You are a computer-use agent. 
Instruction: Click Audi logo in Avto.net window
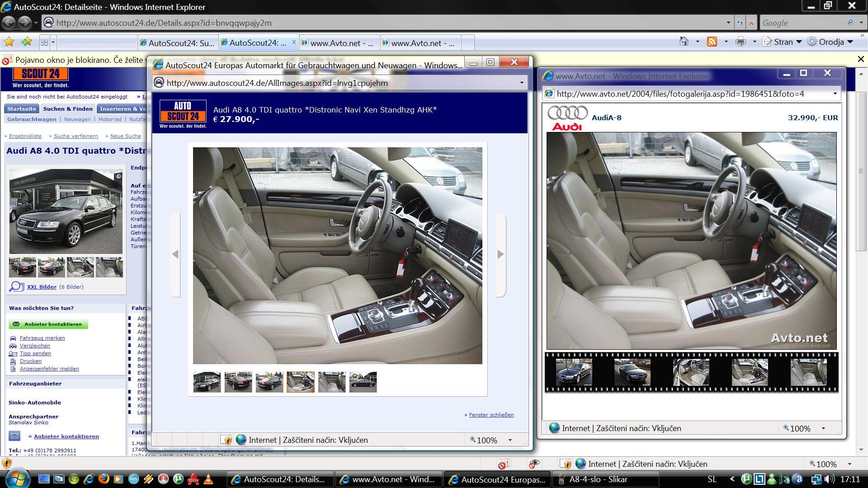567,118
